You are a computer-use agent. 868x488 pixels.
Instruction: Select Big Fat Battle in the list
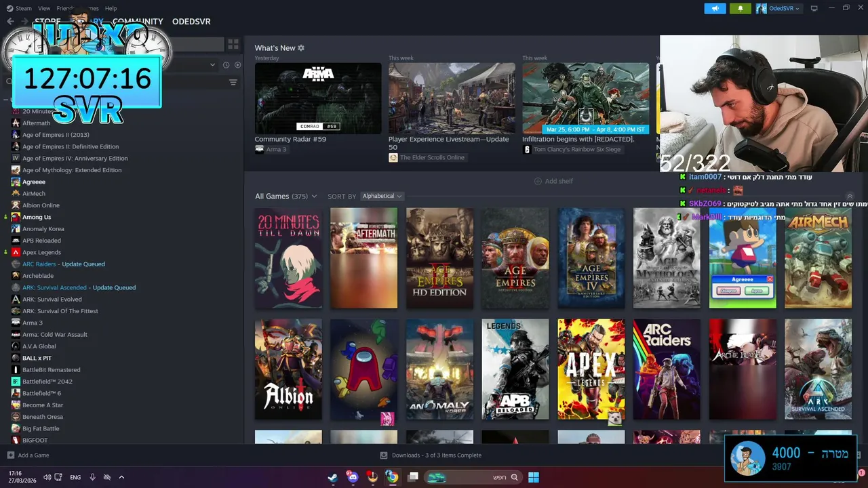pyautogui.click(x=41, y=428)
